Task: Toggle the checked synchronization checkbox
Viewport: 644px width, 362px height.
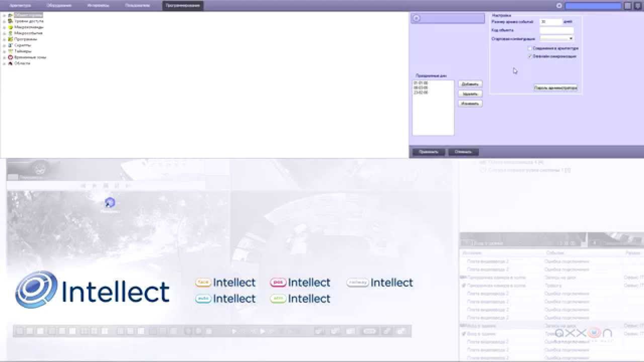Action: [x=530, y=56]
